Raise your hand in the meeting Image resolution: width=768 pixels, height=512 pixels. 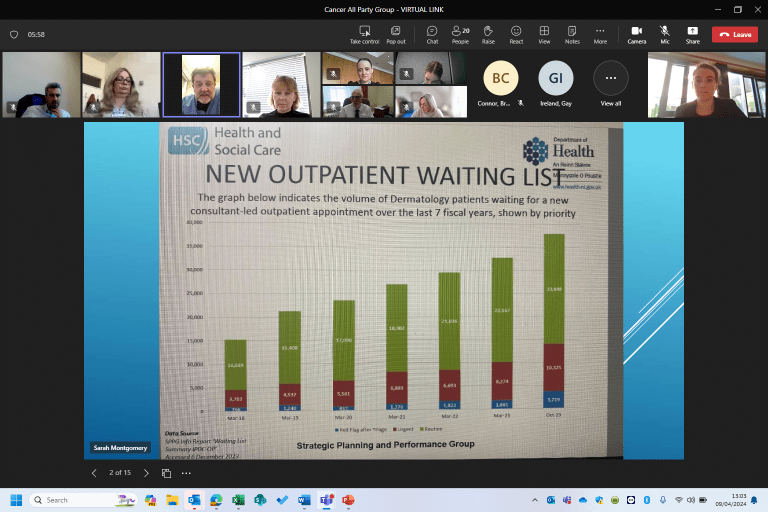488,35
